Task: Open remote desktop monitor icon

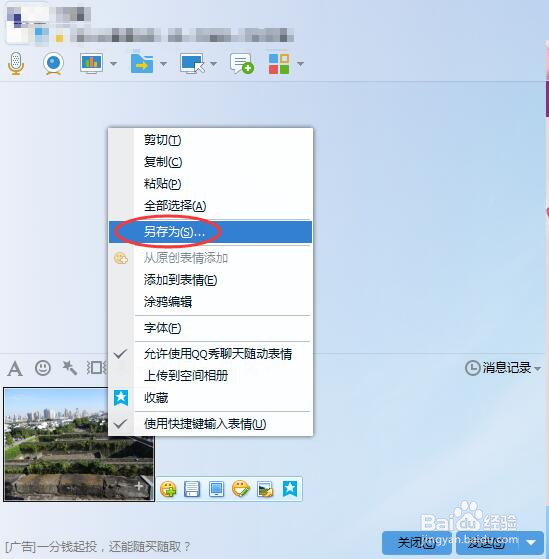Action: pos(192,63)
